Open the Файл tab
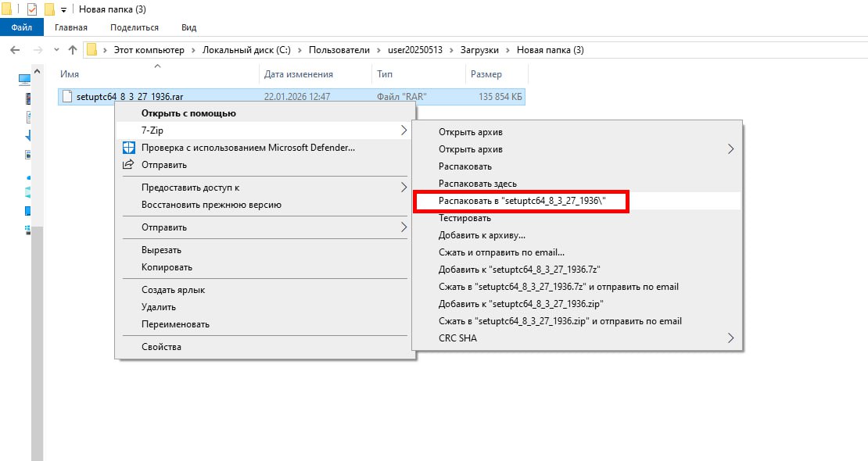Viewport: 868px width, 461px height. pyautogui.click(x=21, y=27)
